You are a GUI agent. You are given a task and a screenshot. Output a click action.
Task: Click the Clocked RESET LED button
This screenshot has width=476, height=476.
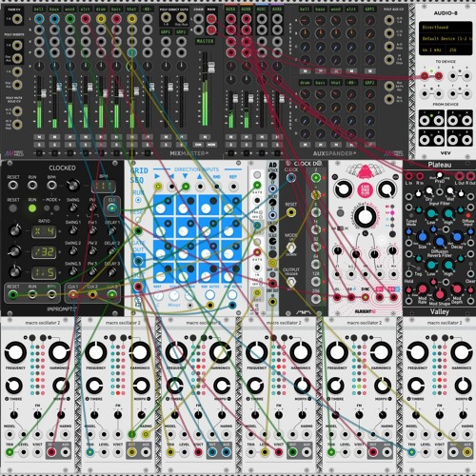click(x=13, y=208)
